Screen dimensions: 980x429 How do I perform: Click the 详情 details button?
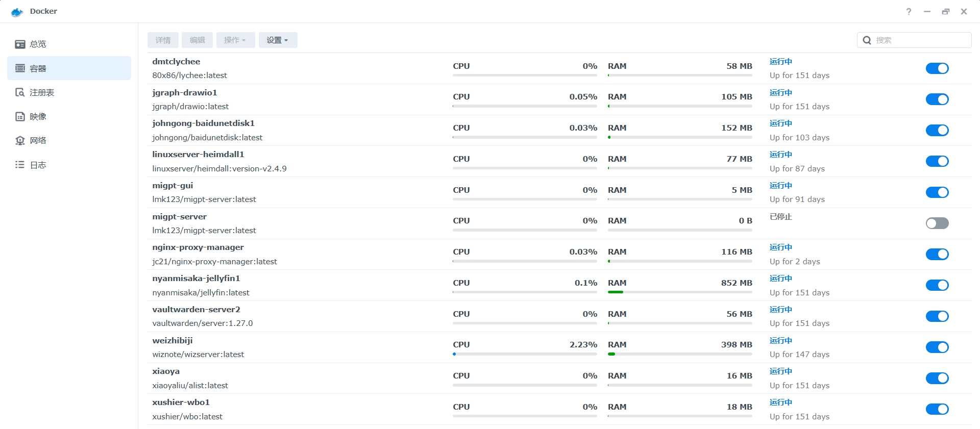pos(163,40)
